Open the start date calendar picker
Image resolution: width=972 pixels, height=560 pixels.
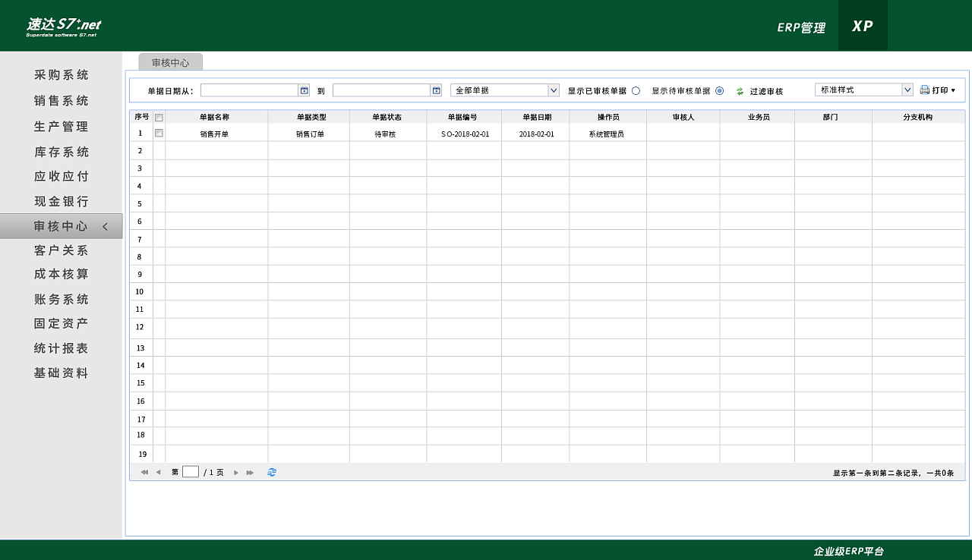(305, 90)
